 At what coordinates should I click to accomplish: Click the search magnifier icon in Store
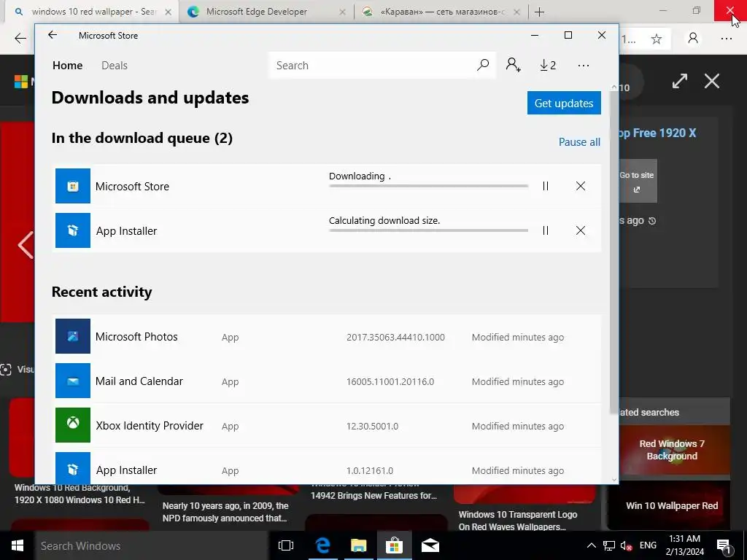click(483, 65)
